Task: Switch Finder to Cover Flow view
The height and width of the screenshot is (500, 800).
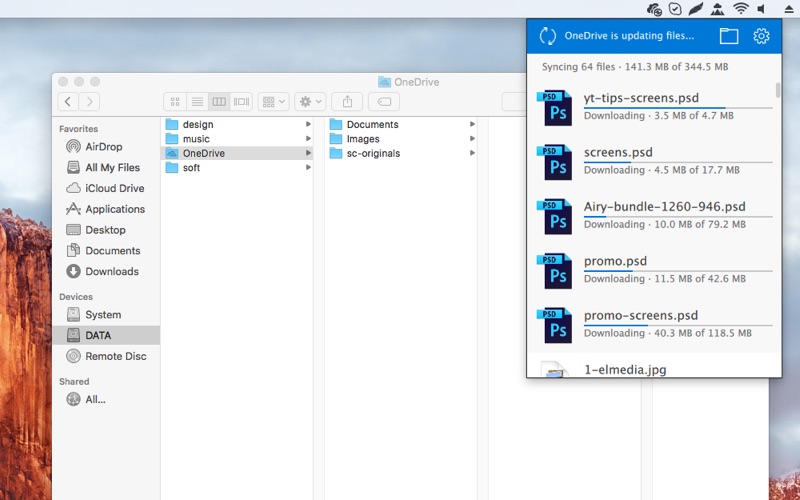Action: (x=241, y=102)
